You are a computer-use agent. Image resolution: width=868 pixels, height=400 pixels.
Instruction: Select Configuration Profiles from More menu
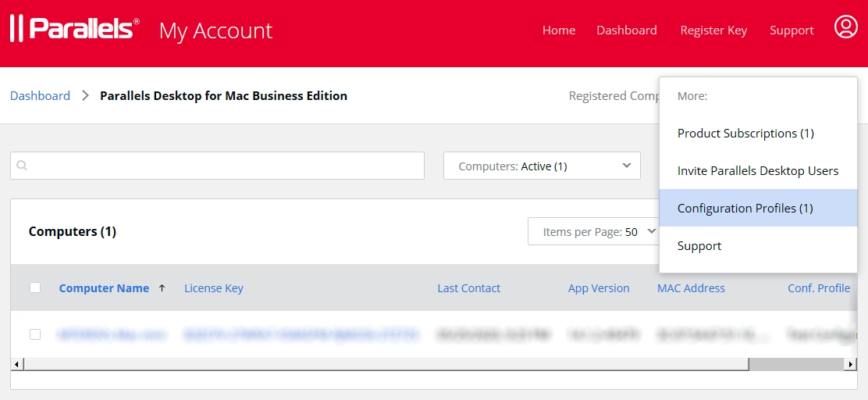tap(745, 208)
